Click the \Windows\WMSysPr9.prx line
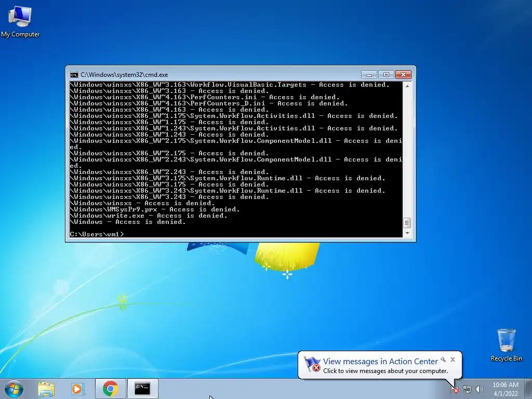This screenshot has width=532, height=399. click(155, 209)
